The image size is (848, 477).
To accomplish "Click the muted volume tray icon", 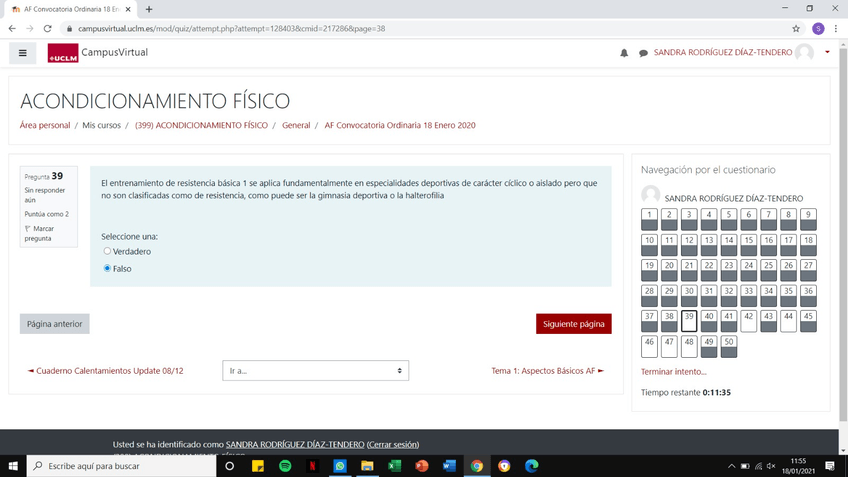I will click(x=771, y=466).
